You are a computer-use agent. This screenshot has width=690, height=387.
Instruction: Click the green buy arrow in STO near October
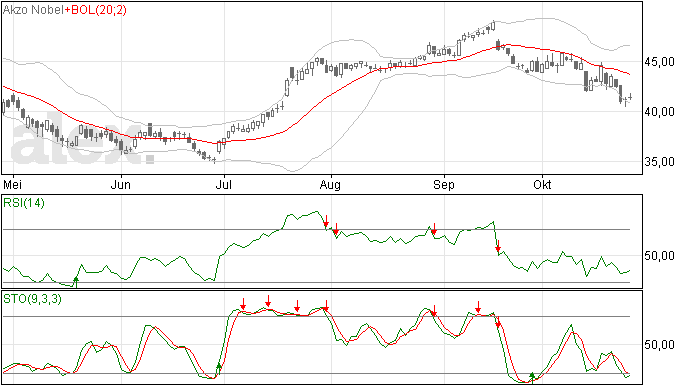(x=532, y=377)
